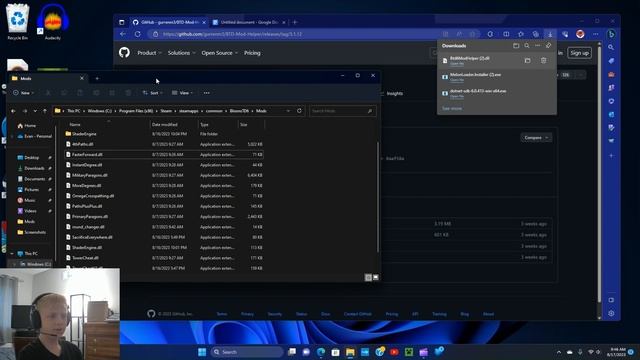The image size is (640, 360).
Task: Open the Downloads folder from the downloads panel header
Action: (x=516, y=46)
